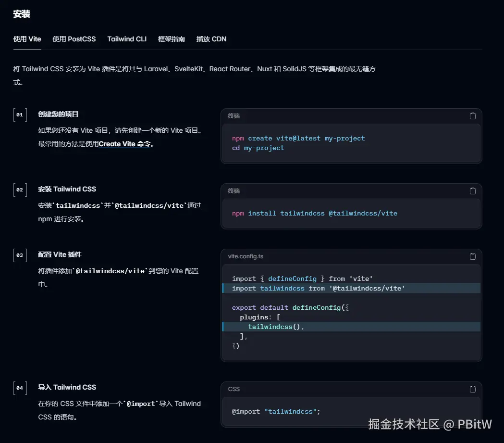Click code line npm install tailwindcss @tailwindcss/vite
504x443 pixels.
tap(314, 213)
